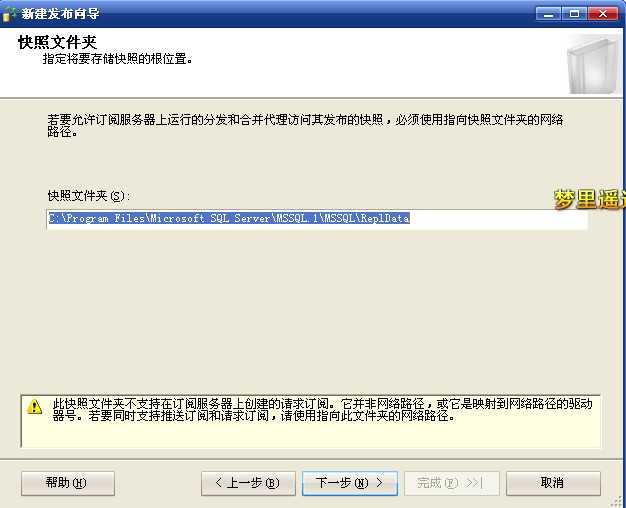Screen dimensions: 626x508
Task: Maximize the 新建发布向导 window
Action: [574, 14]
